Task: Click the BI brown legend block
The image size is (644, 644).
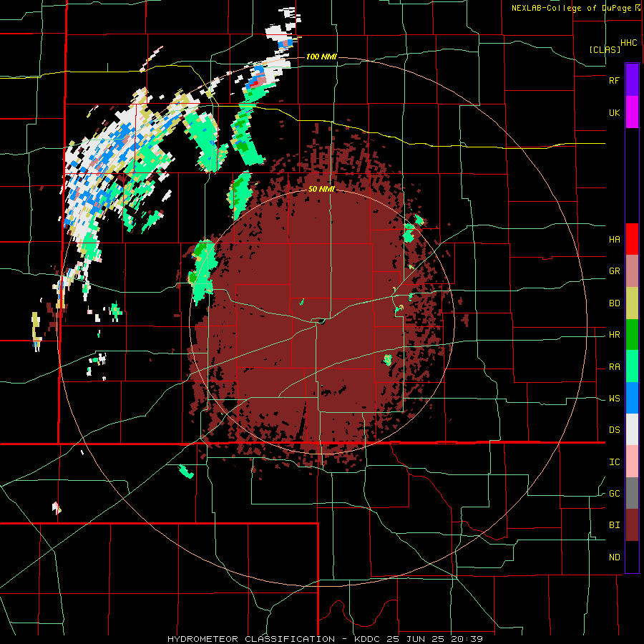Action: 632,525
